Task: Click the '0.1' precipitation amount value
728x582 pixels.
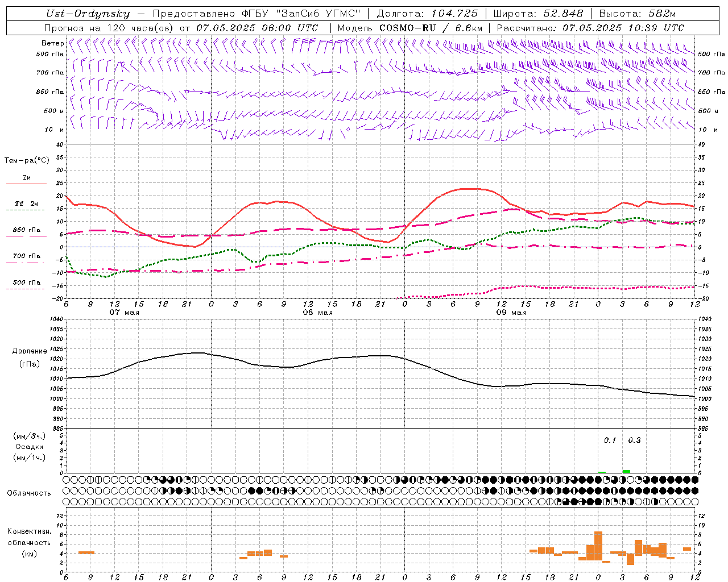Action: (x=610, y=440)
